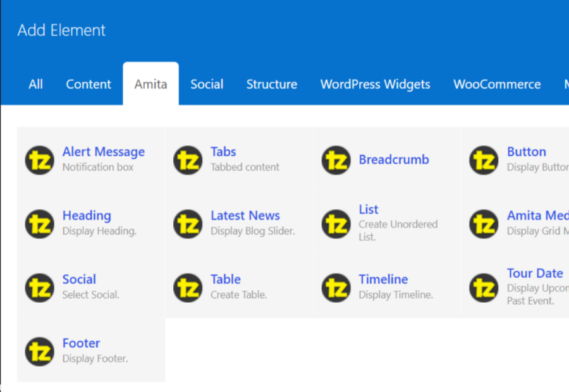Click the 'Display Timeline.' description
Image resolution: width=569 pixels, height=392 pixels.
click(x=396, y=295)
